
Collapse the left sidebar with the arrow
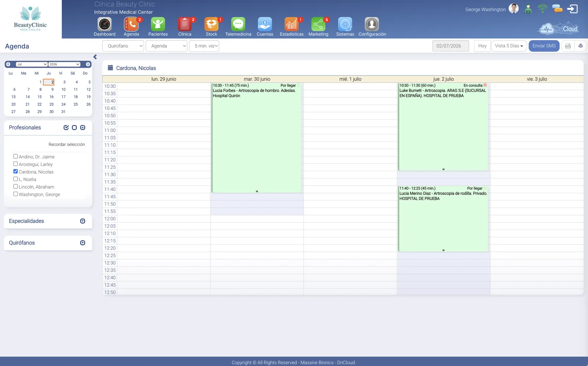click(95, 57)
